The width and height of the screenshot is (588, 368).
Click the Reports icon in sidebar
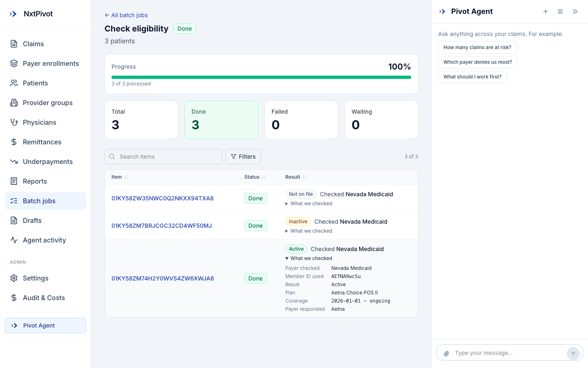[14, 181]
